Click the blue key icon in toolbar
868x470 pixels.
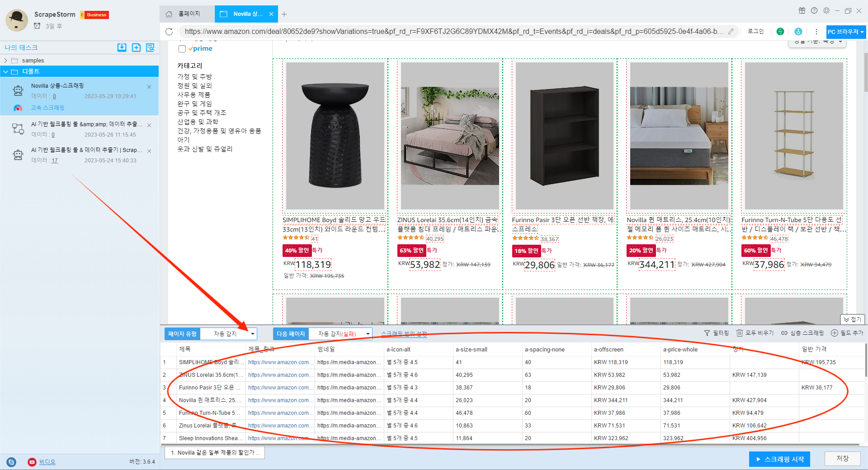[798, 32]
